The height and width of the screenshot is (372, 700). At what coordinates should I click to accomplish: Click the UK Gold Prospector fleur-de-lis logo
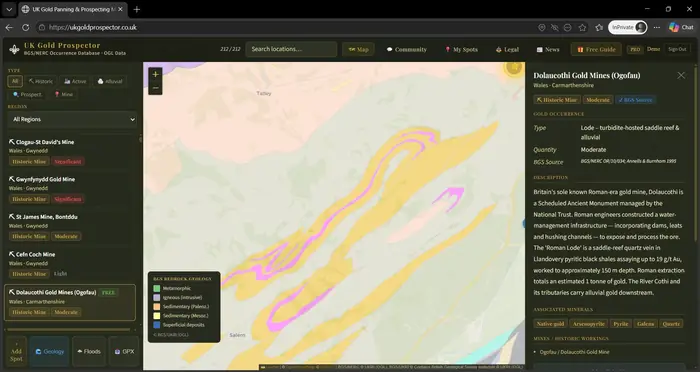tap(14, 50)
